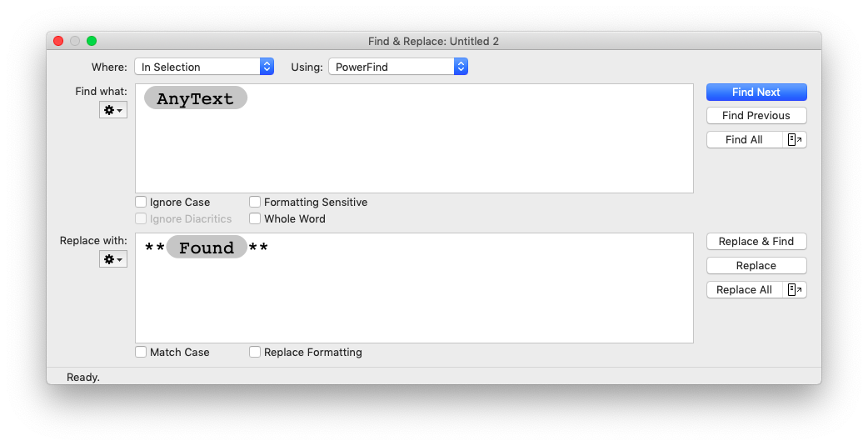Open the gear menu under Replace with
The height and width of the screenshot is (446, 868).
click(x=113, y=258)
